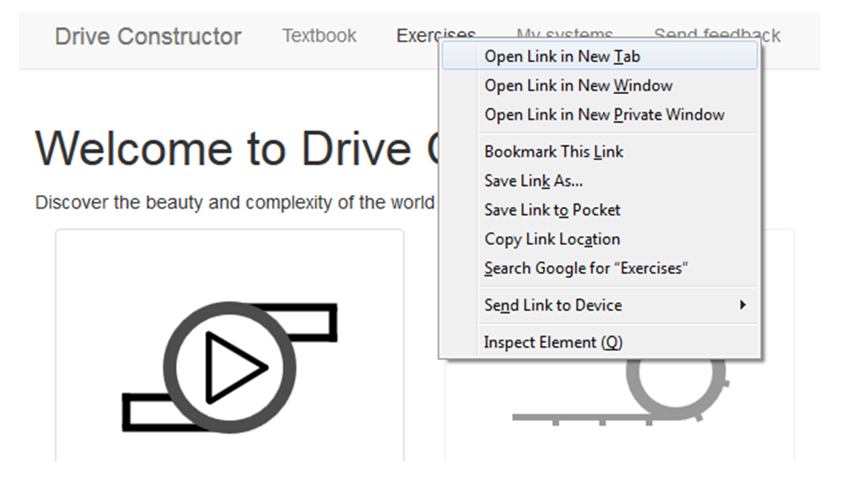Choose Copy Link Location
Viewport: 868px width, 488px height.
coord(552,239)
